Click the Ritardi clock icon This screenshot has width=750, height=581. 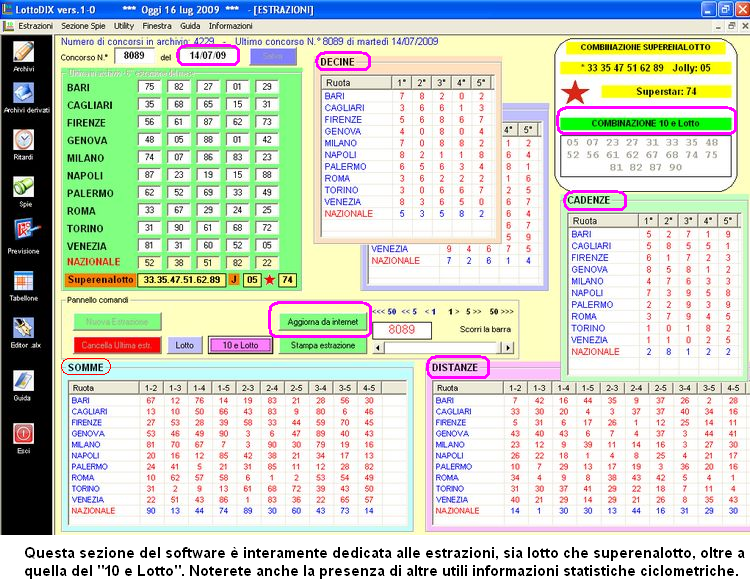23,140
